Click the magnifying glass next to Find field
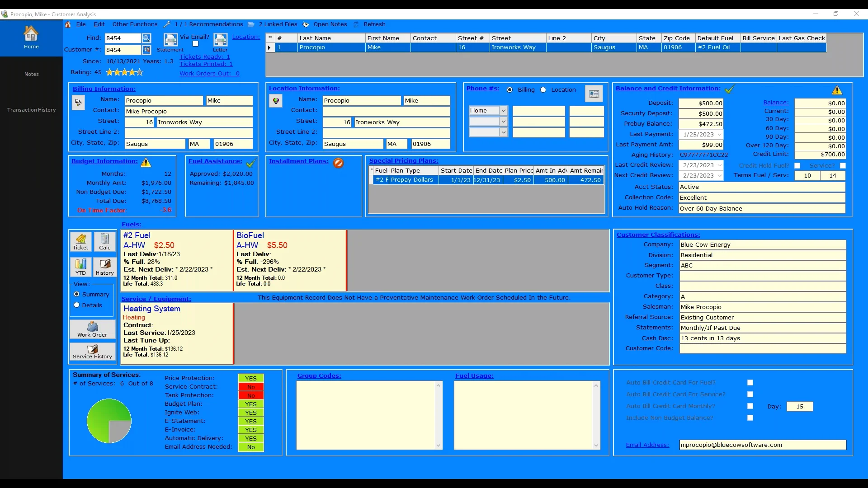Image resolution: width=868 pixels, height=488 pixels. coord(146,38)
